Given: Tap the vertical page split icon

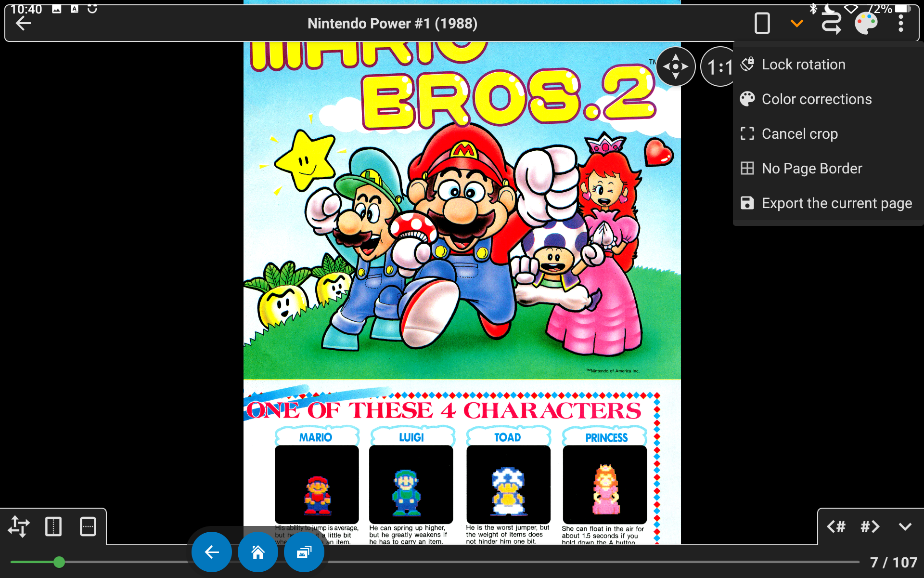Looking at the screenshot, I should (x=53, y=526).
